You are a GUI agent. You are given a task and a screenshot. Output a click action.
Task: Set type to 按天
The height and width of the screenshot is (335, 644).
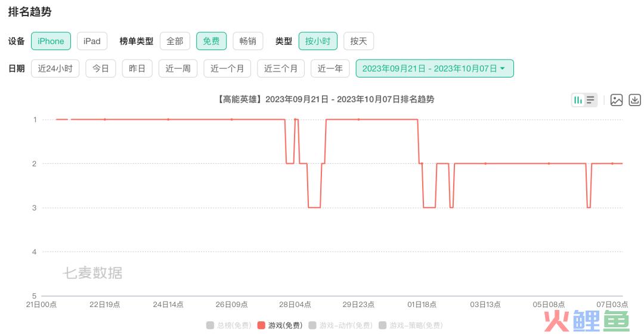(358, 41)
